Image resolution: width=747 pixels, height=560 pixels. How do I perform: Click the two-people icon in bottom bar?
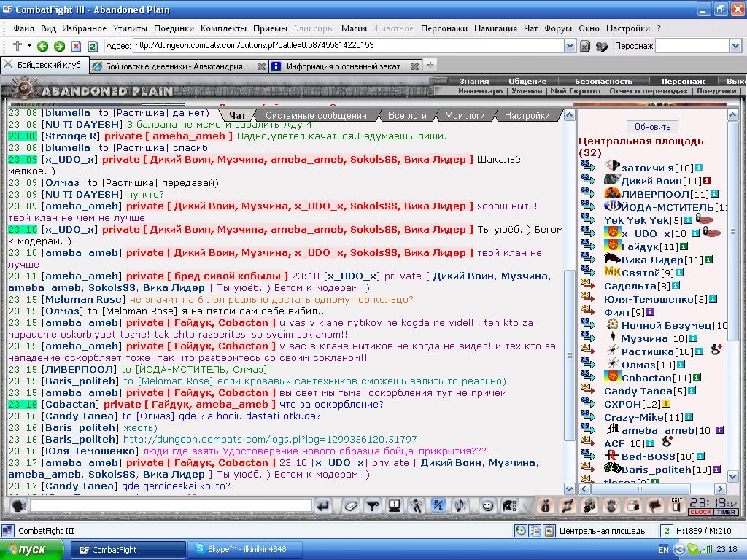click(633, 506)
